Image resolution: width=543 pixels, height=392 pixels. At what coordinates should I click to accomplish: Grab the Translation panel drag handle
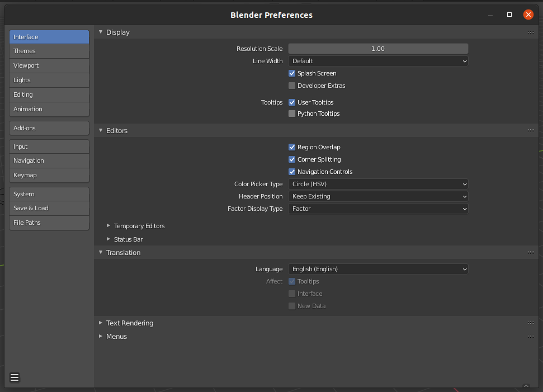[531, 252]
